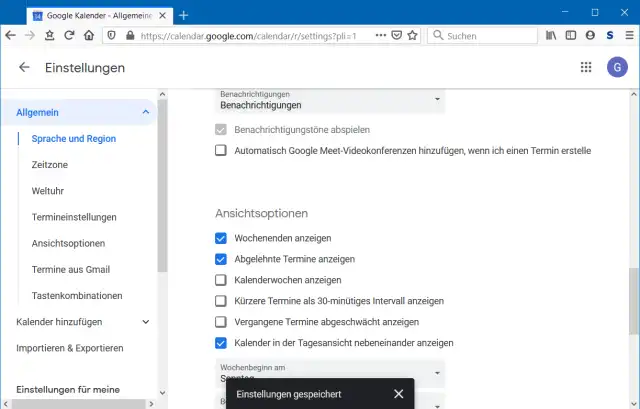Image resolution: width=640 pixels, height=409 pixels.
Task: Open Ansichtsoptionen in sidebar
Action: click(x=69, y=243)
